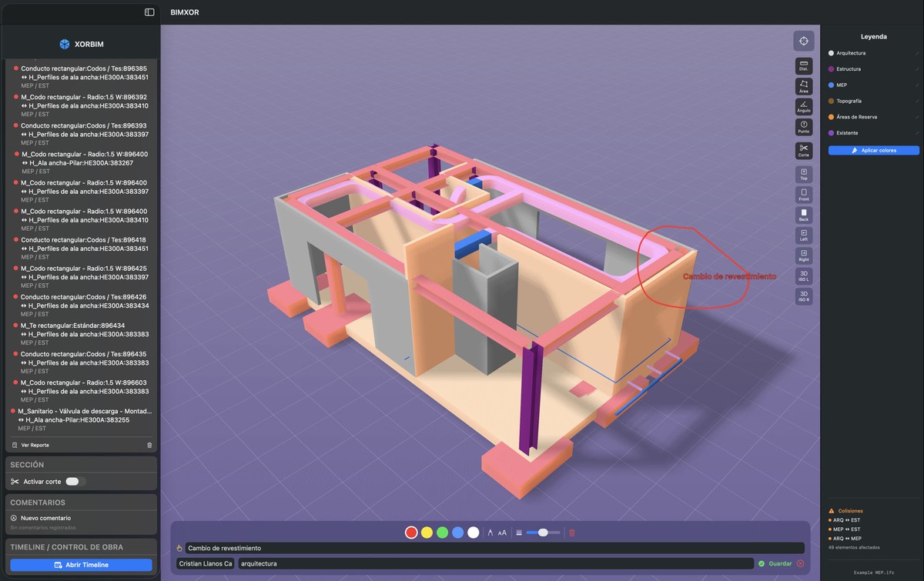Select the white annotation color
Image resolution: width=924 pixels, height=581 pixels.
(x=473, y=532)
